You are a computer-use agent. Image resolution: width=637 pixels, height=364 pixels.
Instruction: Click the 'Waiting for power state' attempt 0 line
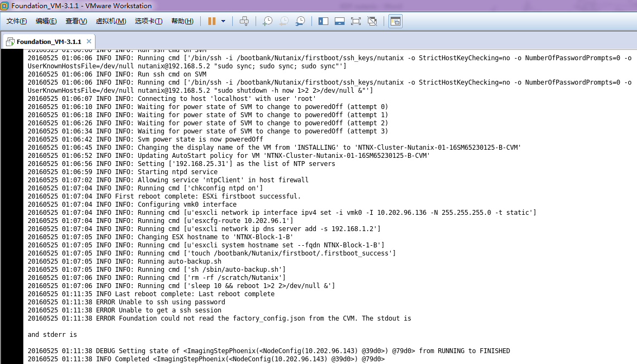208,107
